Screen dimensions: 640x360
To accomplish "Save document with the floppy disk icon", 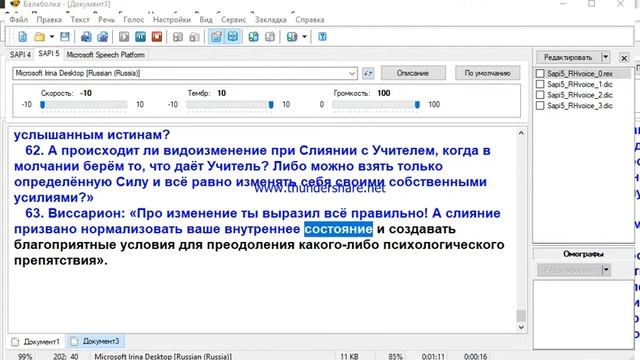I will point(65,37).
